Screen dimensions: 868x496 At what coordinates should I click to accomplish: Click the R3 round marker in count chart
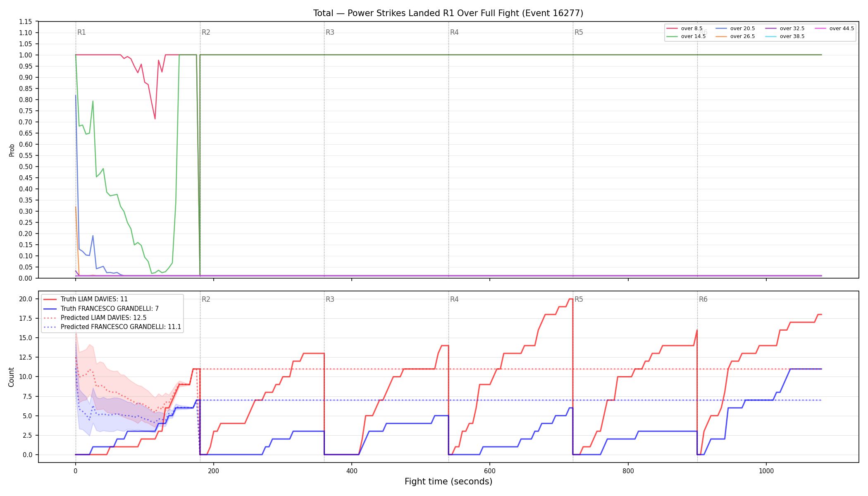click(330, 299)
